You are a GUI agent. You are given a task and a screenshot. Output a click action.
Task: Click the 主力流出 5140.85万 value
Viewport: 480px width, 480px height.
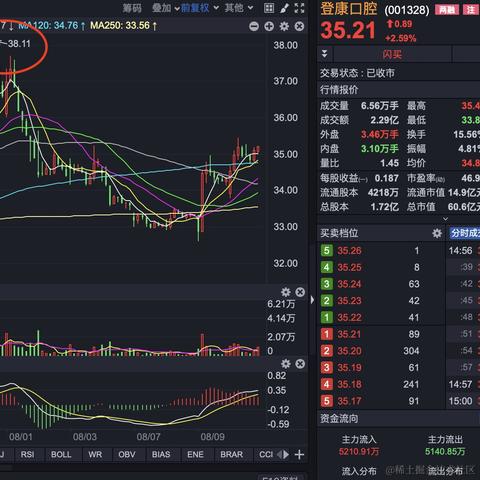pyautogui.click(x=445, y=452)
